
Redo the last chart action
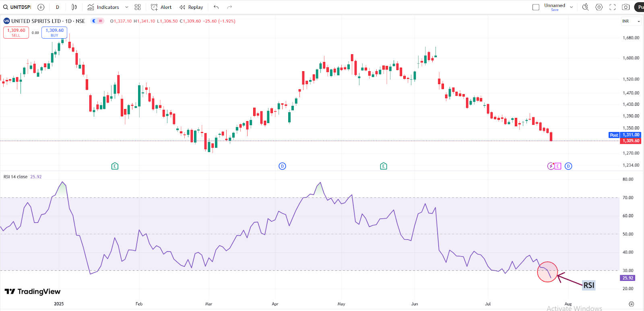coord(229,7)
